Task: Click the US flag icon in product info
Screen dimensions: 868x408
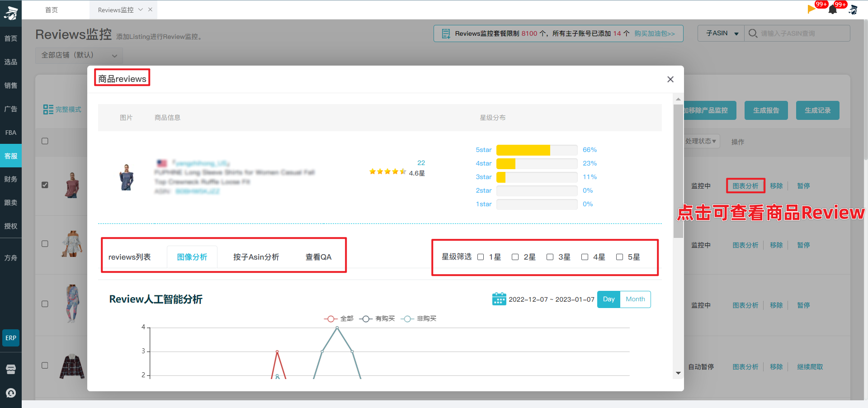Action: 162,163
